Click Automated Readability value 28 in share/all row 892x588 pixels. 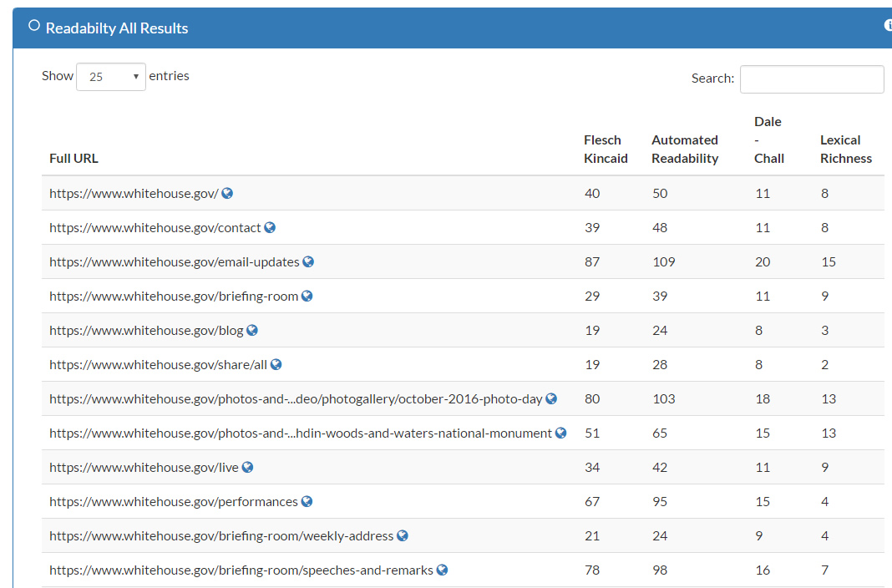[x=660, y=364]
